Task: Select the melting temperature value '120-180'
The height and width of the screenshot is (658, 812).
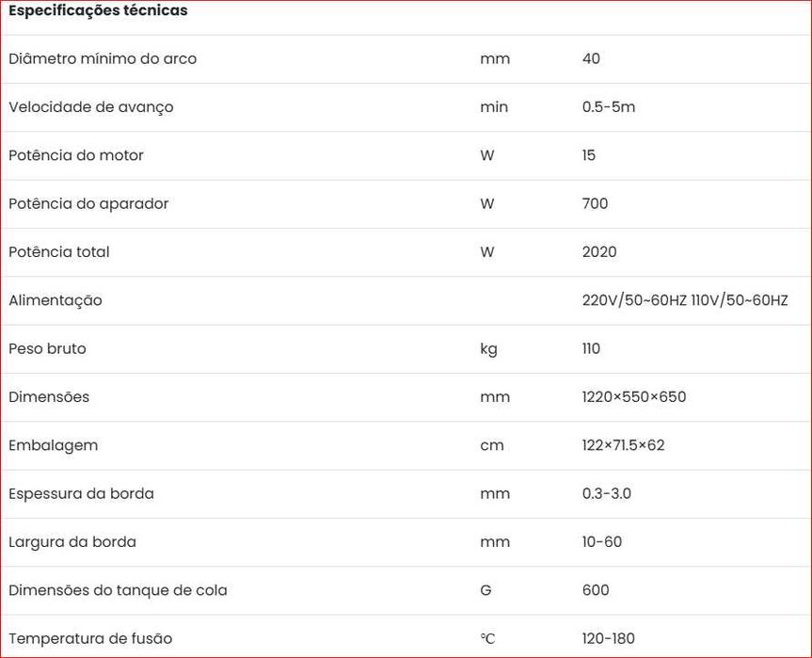Action: pos(608,639)
